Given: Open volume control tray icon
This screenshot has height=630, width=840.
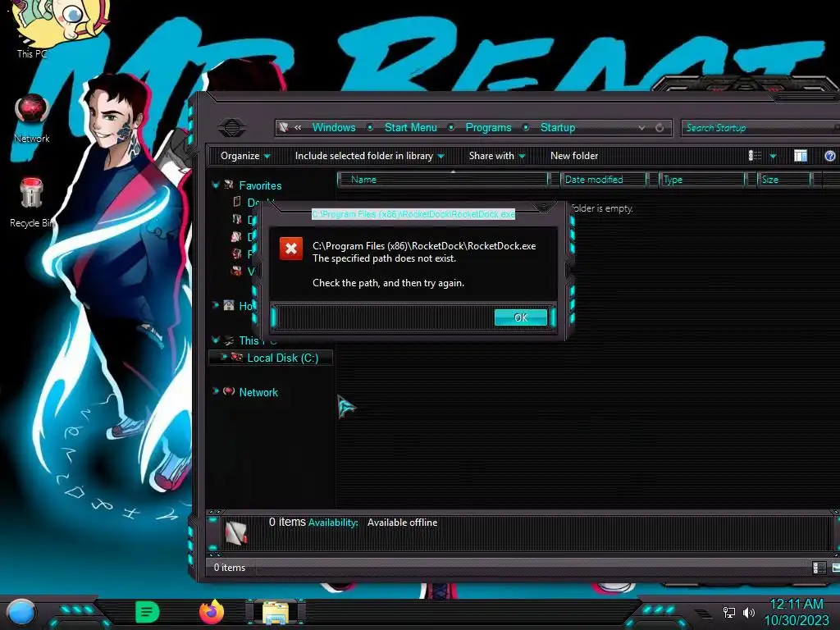Looking at the screenshot, I should pyautogui.click(x=748, y=612).
